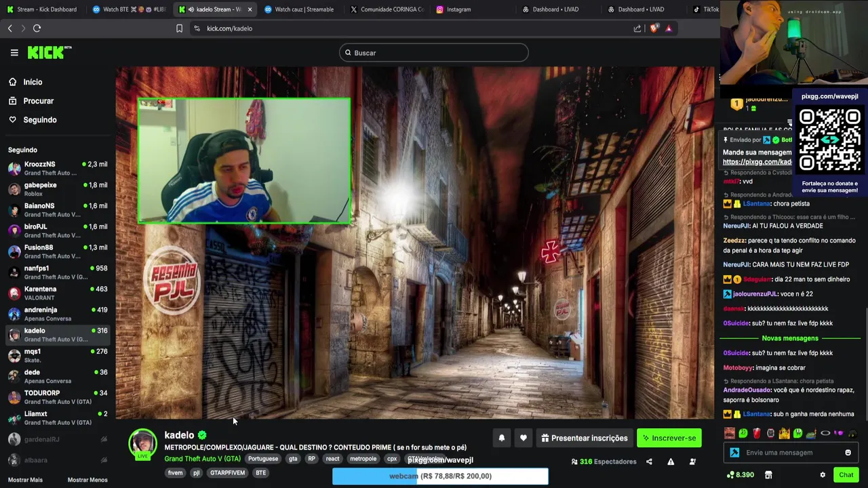This screenshot has height=488, width=868.
Task: Open Liiamxt channel in sidebar
Action: tap(58, 418)
